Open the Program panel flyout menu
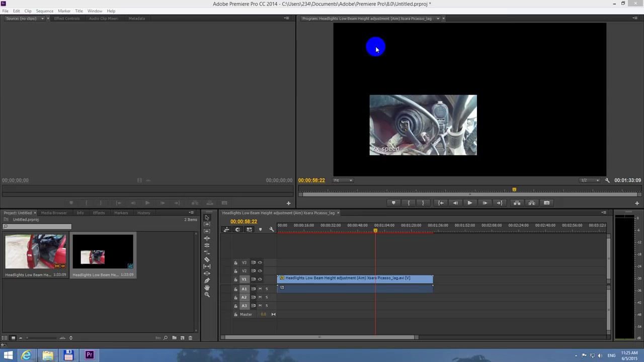Viewport: 644px width, 362px height. tap(635, 18)
